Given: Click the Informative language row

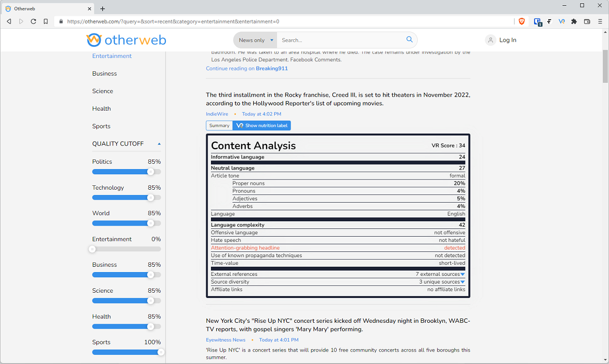Looking at the screenshot, I should [x=338, y=157].
